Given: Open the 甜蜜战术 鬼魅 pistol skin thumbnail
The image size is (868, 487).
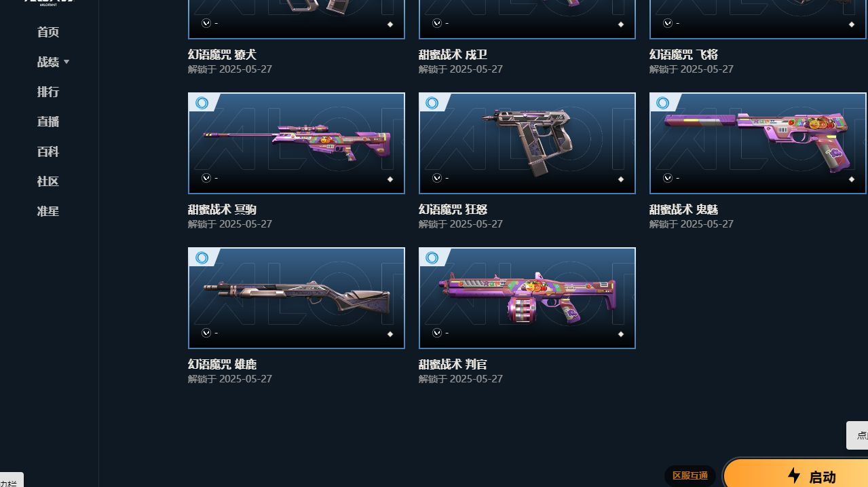Looking at the screenshot, I should pyautogui.click(x=758, y=143).
